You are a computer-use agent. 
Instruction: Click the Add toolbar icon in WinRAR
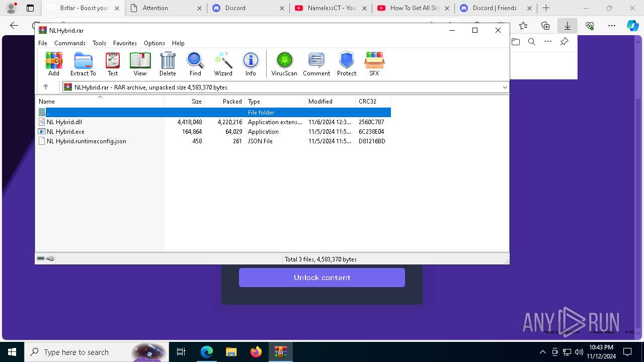coord(54,64)
